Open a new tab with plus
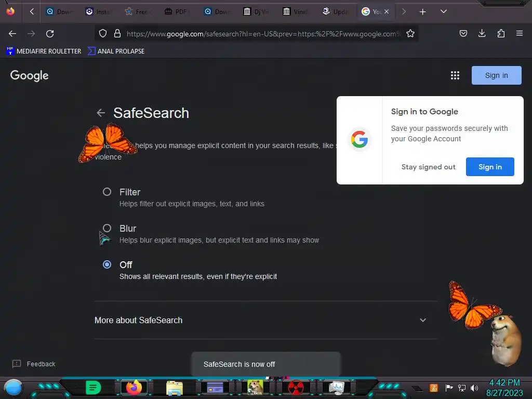Image resolution: width=532 pixels, height=399 pixels. (422, 12)
